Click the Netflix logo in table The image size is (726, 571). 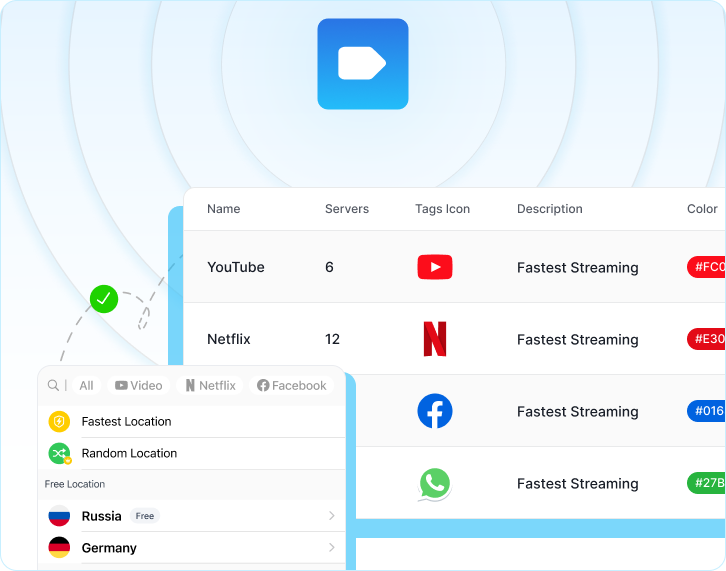pos(434,339)
